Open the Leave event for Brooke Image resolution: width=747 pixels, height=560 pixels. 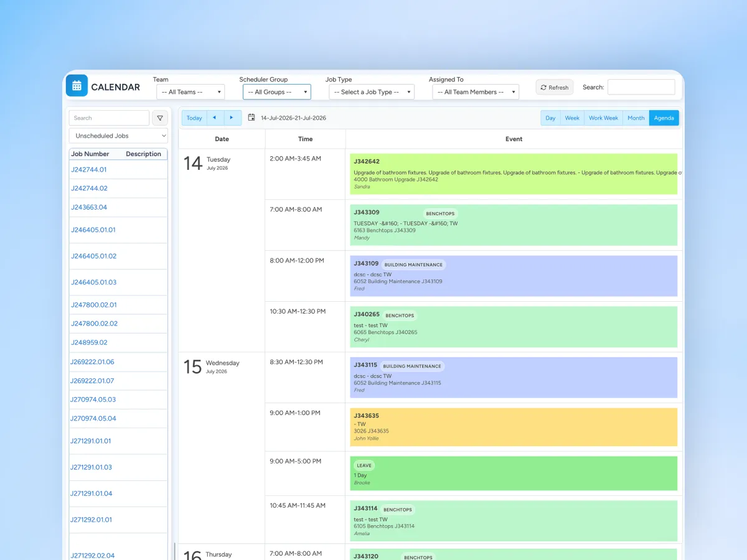(x=514, y=474)
